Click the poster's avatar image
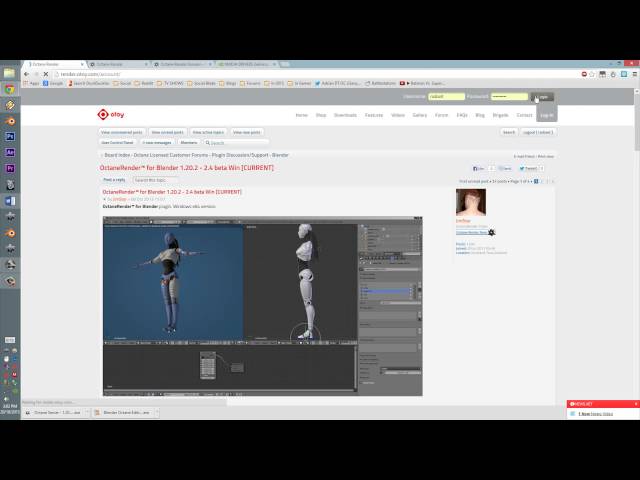Image resolution: width=640 pixels, height=480 pixels. point(471,202)
